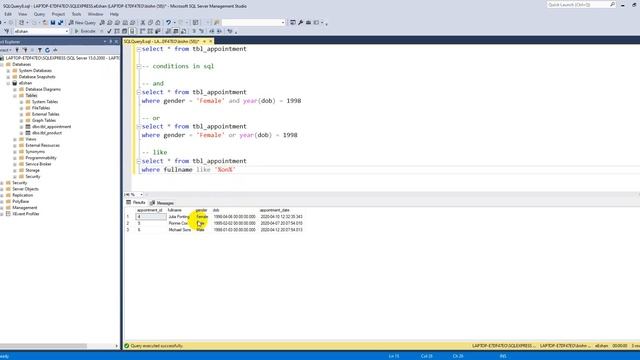The height and width of the screenshot is (360, 640).
Task: Click the appointment_date column header
Action: pos(275,210)
